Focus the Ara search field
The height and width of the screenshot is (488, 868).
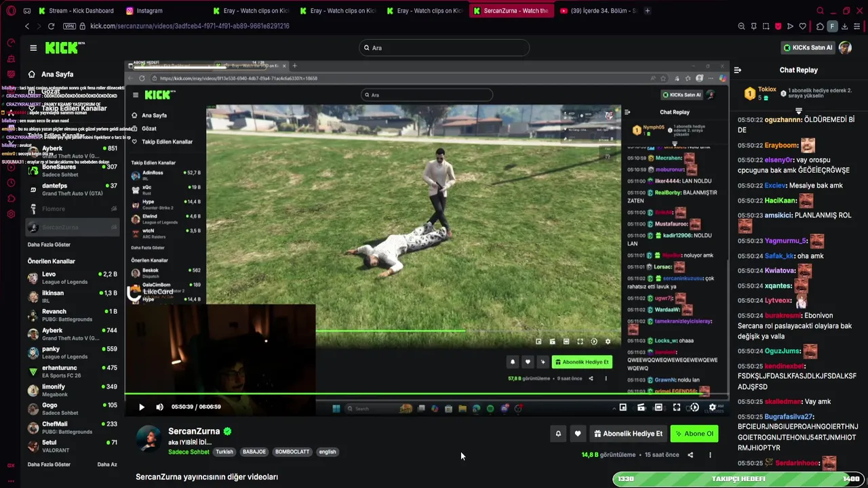444,47
